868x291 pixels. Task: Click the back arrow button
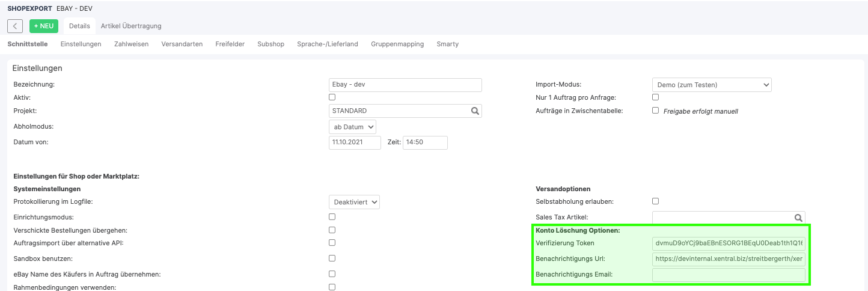coord(15,26)
